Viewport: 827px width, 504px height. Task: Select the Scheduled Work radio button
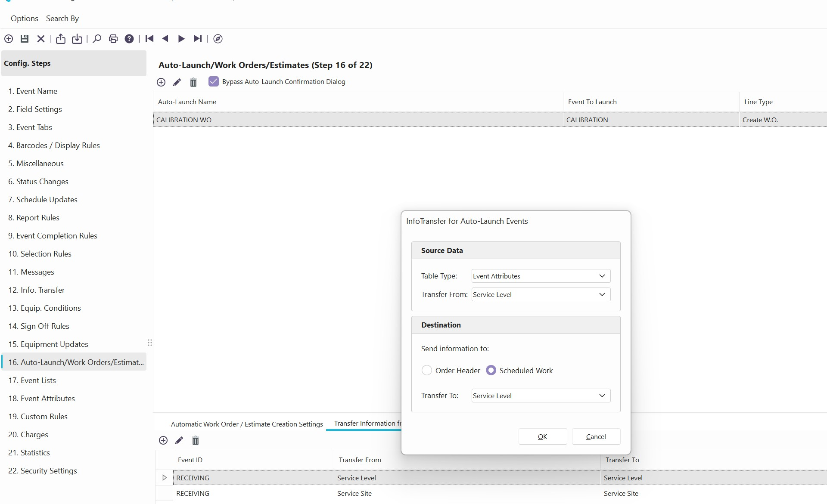tap(491, 370)
